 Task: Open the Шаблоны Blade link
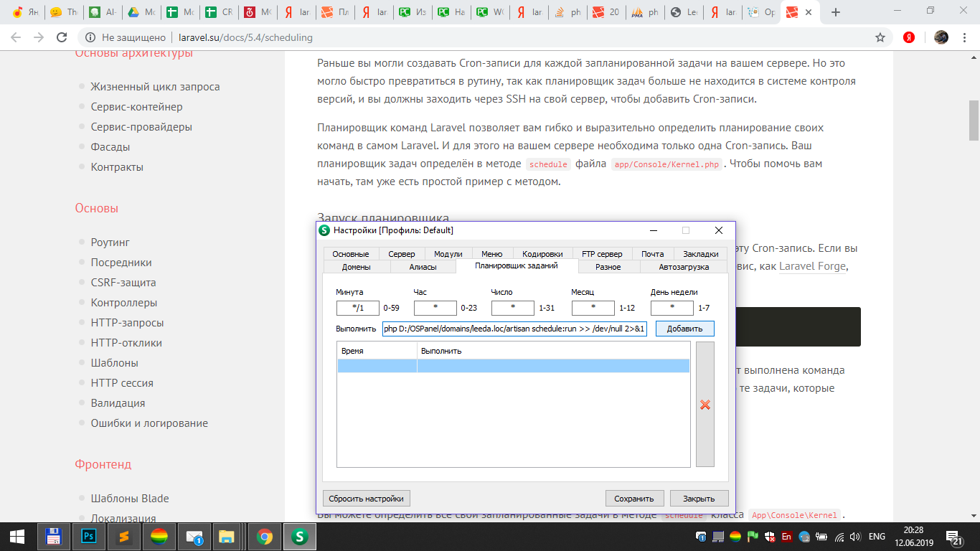click(130, 499)
